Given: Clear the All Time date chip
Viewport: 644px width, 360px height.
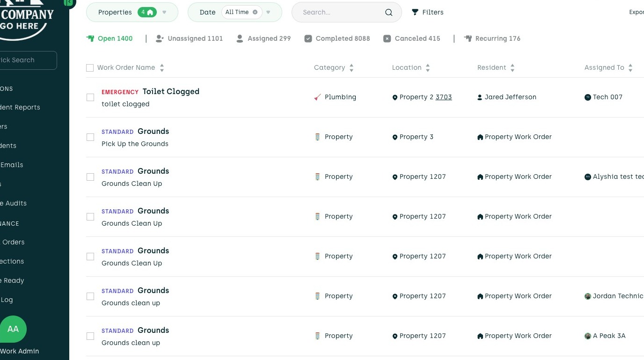Looking at the screenshot, I should (255, 12).
